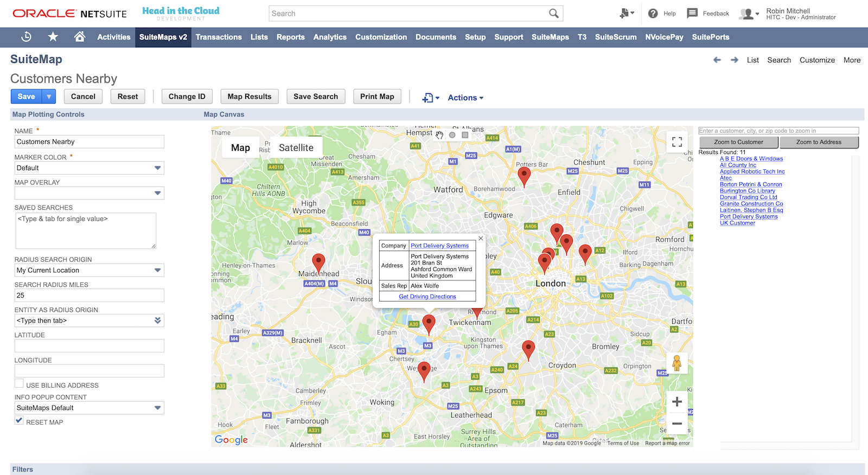Open the Radius Search Origin dropdown

(157, 270)
